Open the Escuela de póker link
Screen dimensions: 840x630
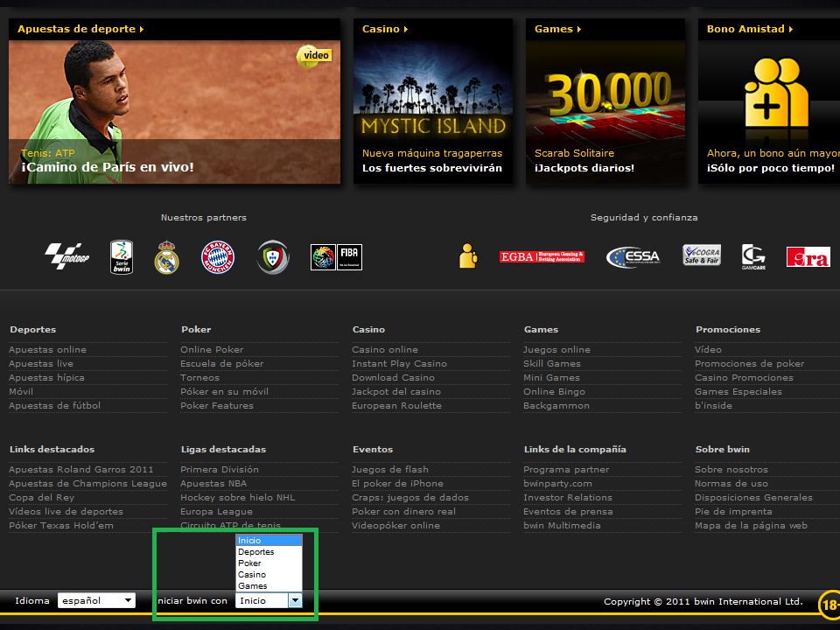pyautogui.click(x=222, y=363)
